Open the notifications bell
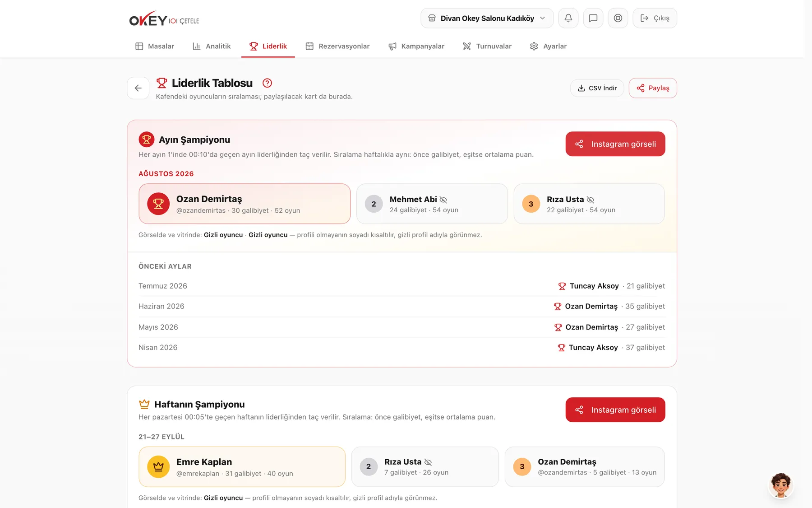The image size is (812, 508). point(568,18)
